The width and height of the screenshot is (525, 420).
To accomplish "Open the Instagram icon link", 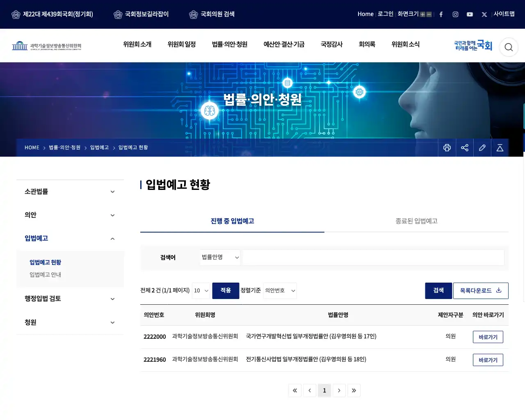I will [x=455, y=14].
